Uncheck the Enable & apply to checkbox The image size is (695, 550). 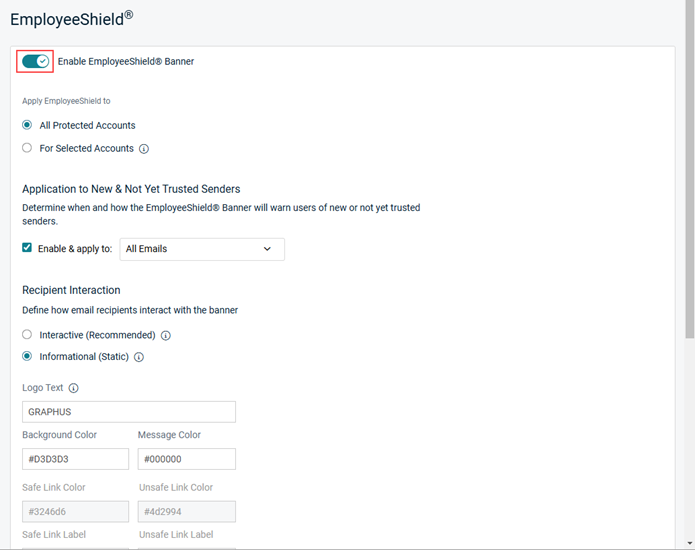tap(27, 247)
